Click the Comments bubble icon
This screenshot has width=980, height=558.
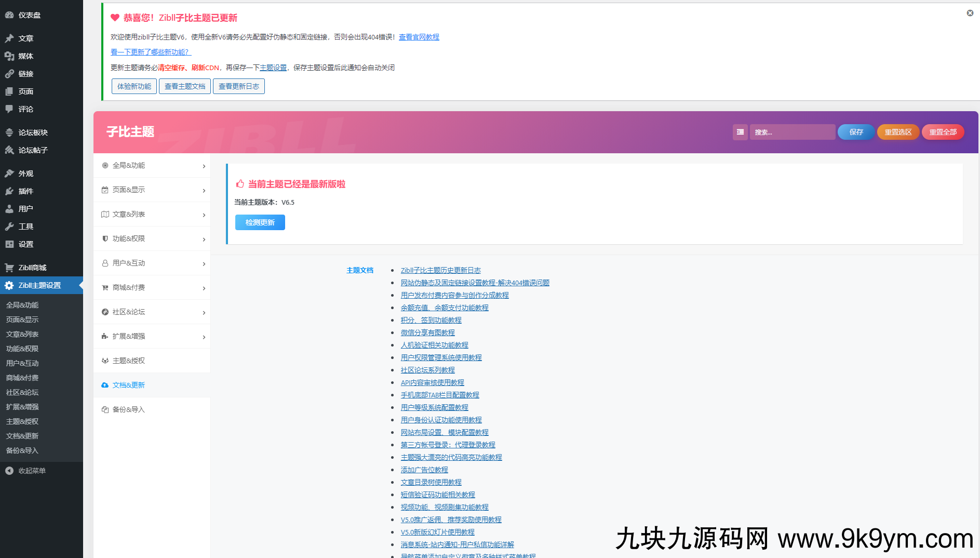(x=9, y=109)
